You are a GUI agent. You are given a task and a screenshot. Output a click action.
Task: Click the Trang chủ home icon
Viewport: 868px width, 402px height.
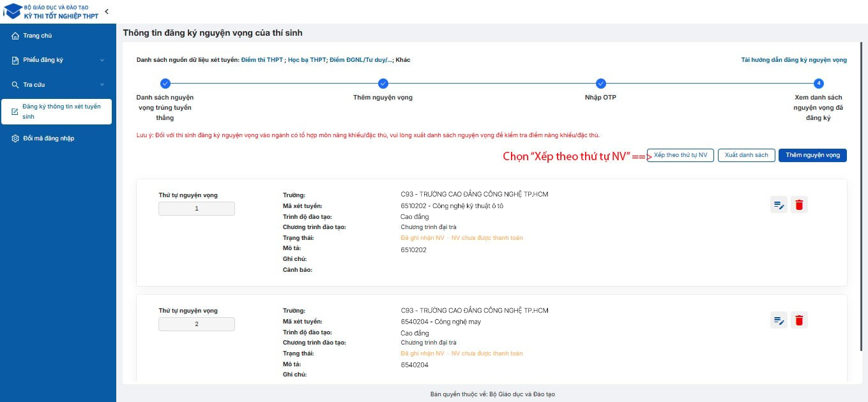tap(15, 36)
